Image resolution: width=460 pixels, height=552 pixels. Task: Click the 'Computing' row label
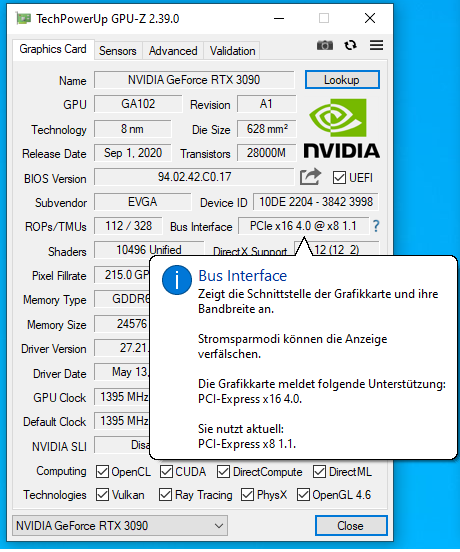coord(61,471)
